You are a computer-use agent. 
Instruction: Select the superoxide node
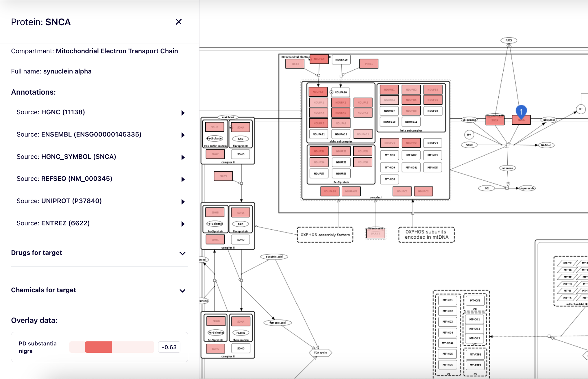tap(527, 188)
